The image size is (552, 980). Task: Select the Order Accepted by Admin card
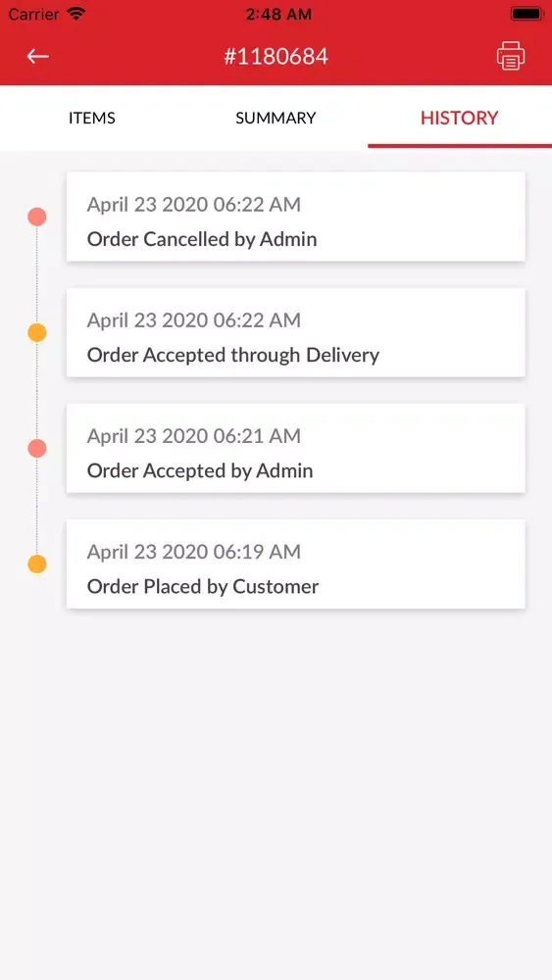pyautogui.click(x=296, y=448)
